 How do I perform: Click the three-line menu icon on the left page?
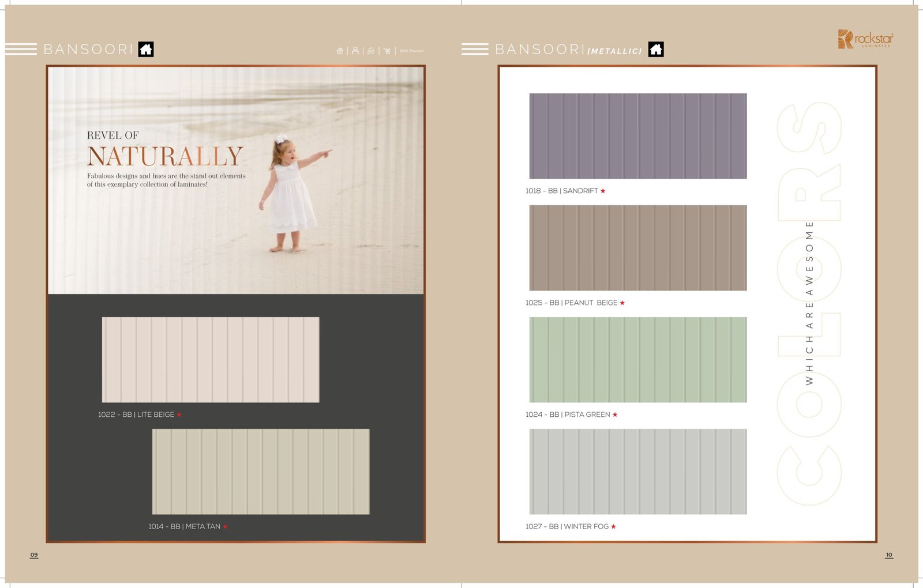[21, 50]
